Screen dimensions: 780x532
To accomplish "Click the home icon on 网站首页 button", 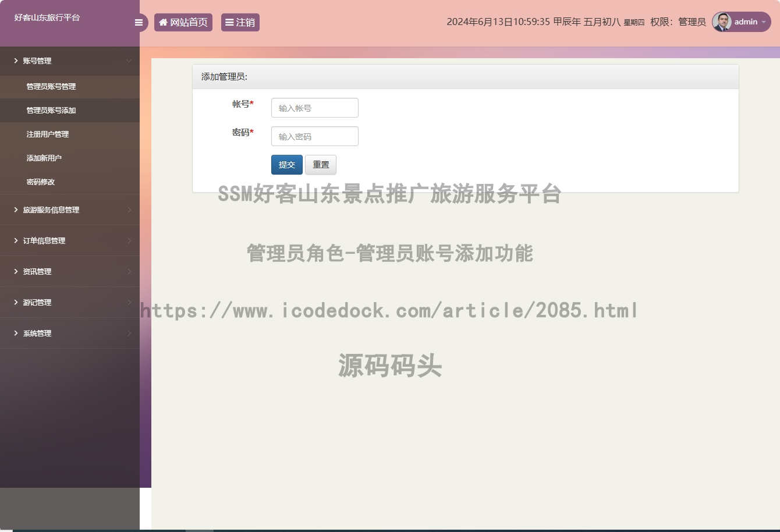I will [x=163, y=22].
